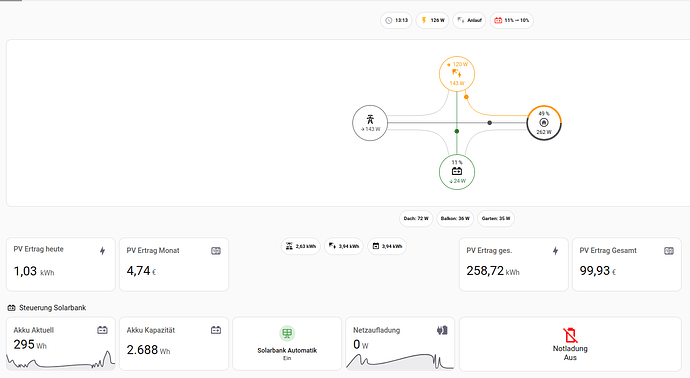Click the Akku Aktuell history sparkline graph
690x378 pixels.
(61, 360)
